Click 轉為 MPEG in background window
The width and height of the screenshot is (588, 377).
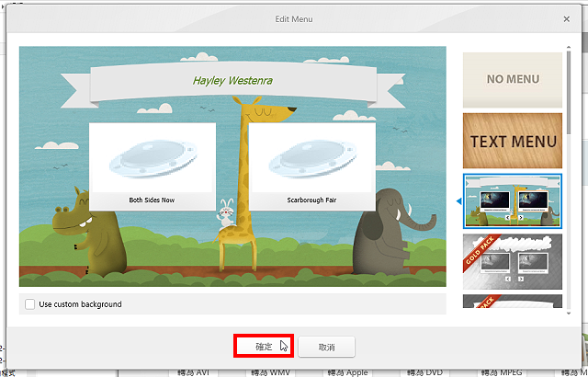coord(502,373)
